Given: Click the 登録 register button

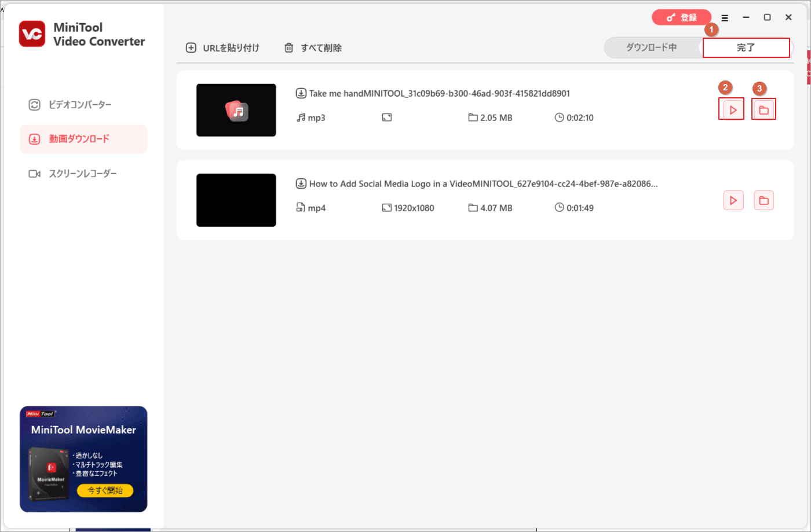Looking at the screenshot, I should [x=681, y=17].
